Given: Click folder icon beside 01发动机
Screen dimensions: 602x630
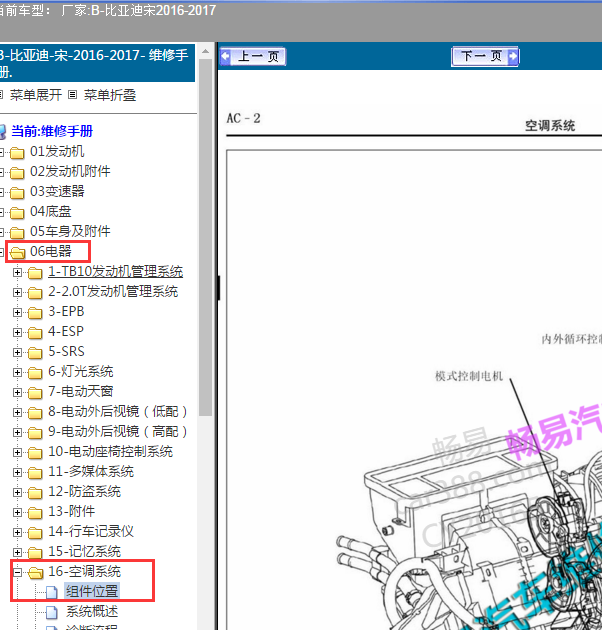Looking at the screenshot, I should coord(17,153).
